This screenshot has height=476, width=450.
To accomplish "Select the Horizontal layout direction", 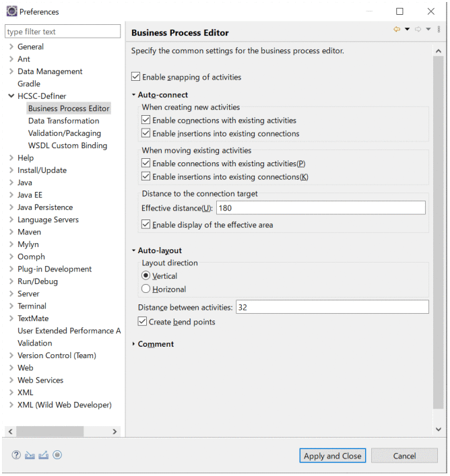I will (146, 289).
